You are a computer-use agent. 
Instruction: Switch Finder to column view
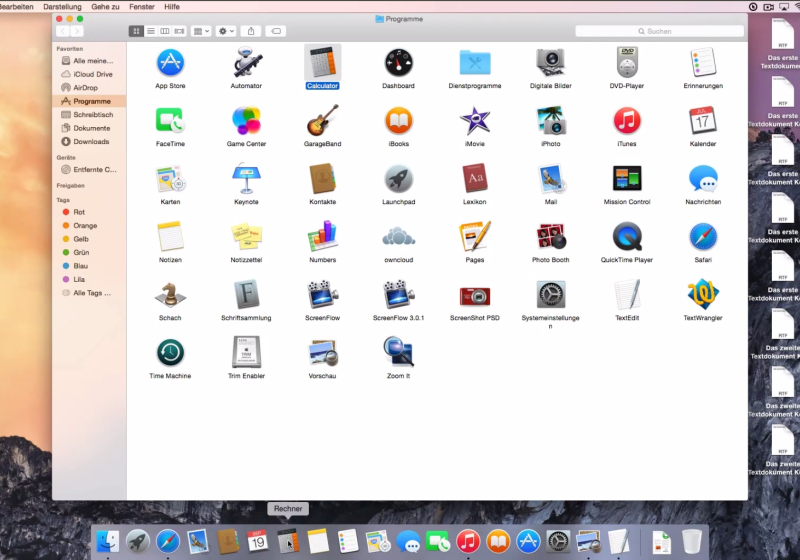point(165,31)
